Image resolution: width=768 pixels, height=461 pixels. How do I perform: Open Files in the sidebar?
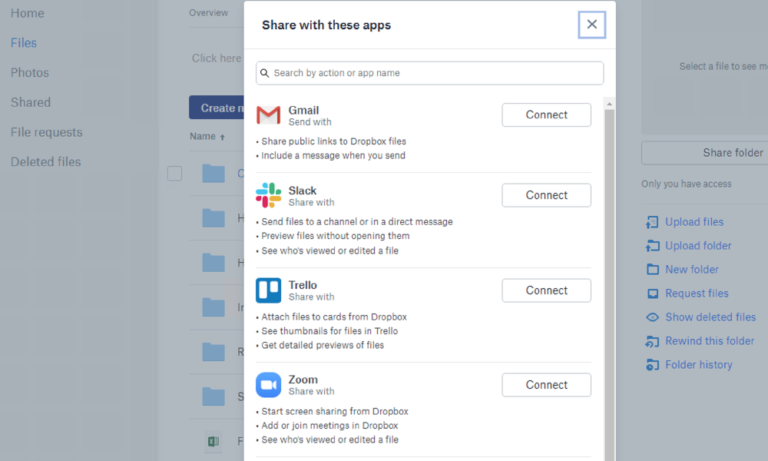click(24, 43)
